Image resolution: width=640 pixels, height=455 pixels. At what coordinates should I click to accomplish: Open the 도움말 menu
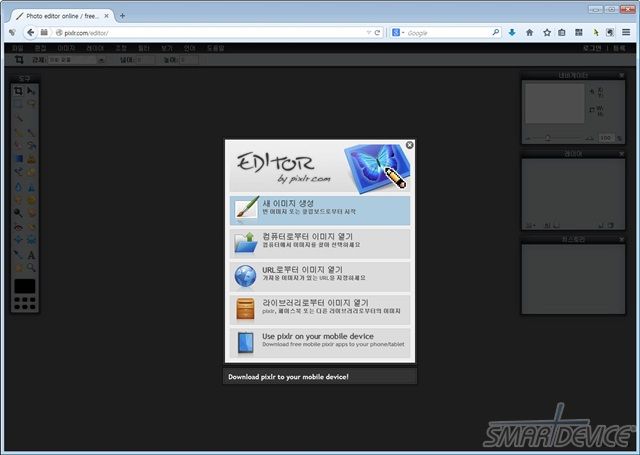[x=216, y=48]
